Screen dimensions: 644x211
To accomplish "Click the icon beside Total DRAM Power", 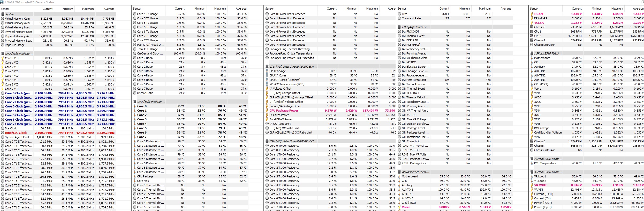I will point(267,119).
